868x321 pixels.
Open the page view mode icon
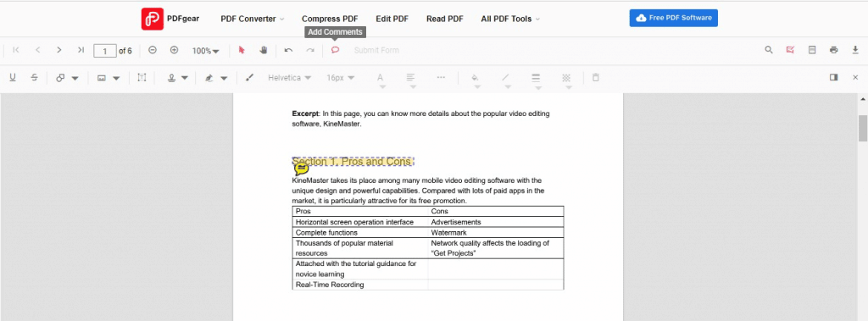tap(812, 50)
